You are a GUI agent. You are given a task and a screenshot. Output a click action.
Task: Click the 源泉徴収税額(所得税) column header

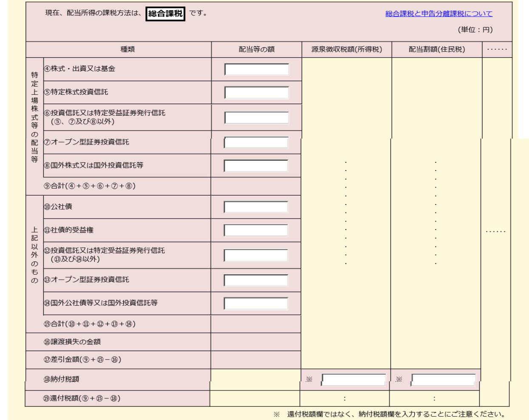347,49
